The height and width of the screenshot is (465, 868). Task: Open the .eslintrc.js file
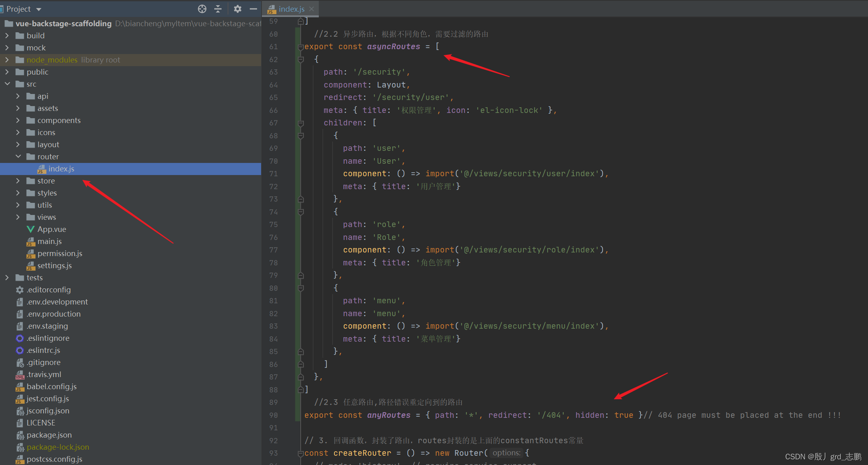pos(43,350)
